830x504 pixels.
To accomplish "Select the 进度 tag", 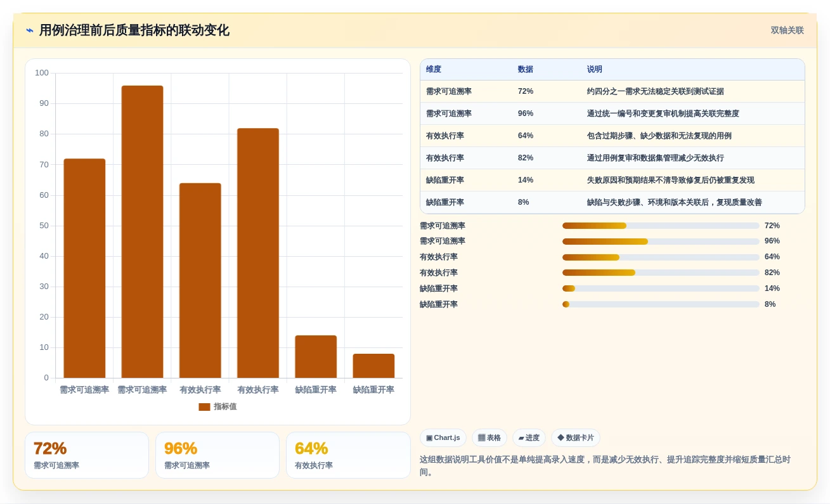I will (x=529, y=438).
